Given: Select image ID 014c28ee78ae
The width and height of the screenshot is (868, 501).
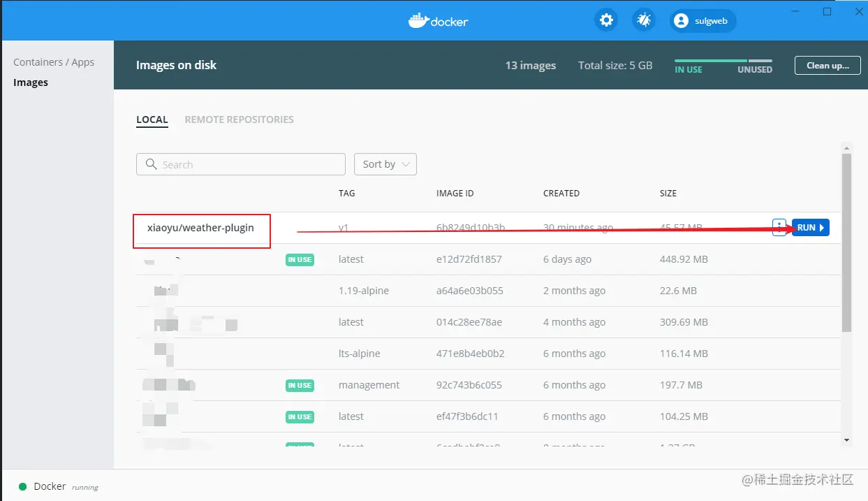Looking at the screenshot, I should (x=469, y=322).
